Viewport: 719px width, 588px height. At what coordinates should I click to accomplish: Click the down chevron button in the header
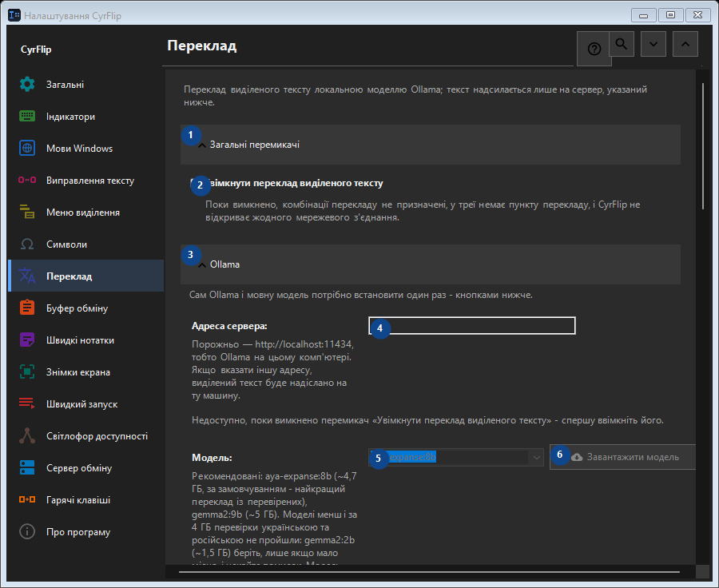pos(653,44)
